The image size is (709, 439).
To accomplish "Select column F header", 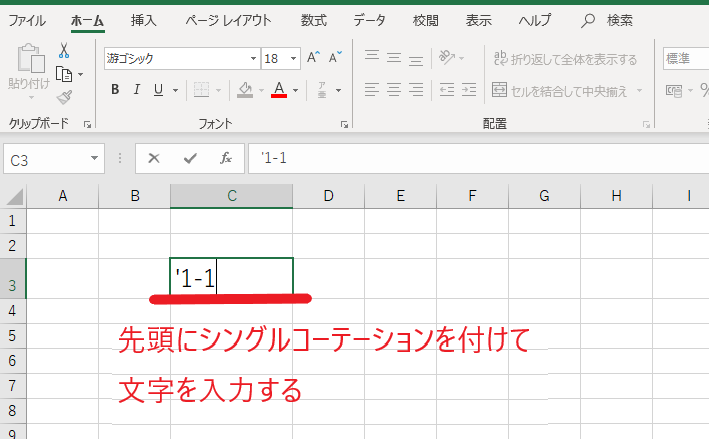I will coord(472,196).
